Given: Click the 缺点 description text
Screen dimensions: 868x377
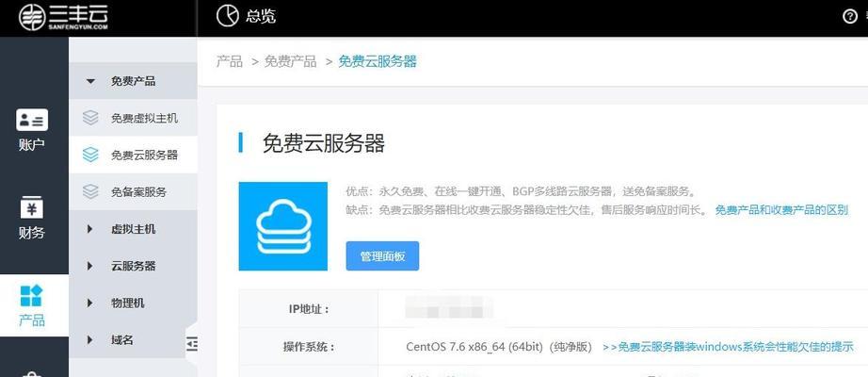Looking at the screenshot, I should 527,210.
